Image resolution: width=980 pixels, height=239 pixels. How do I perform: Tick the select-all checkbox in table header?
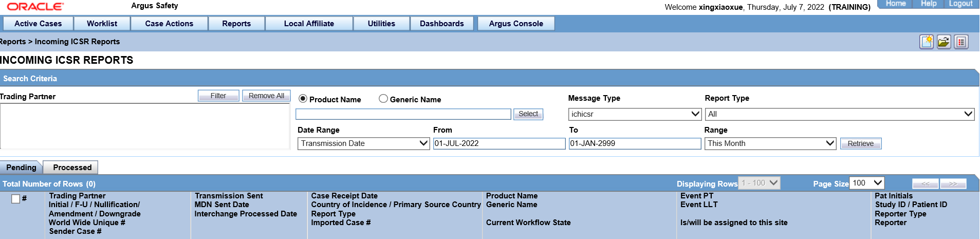click(15, 199)
